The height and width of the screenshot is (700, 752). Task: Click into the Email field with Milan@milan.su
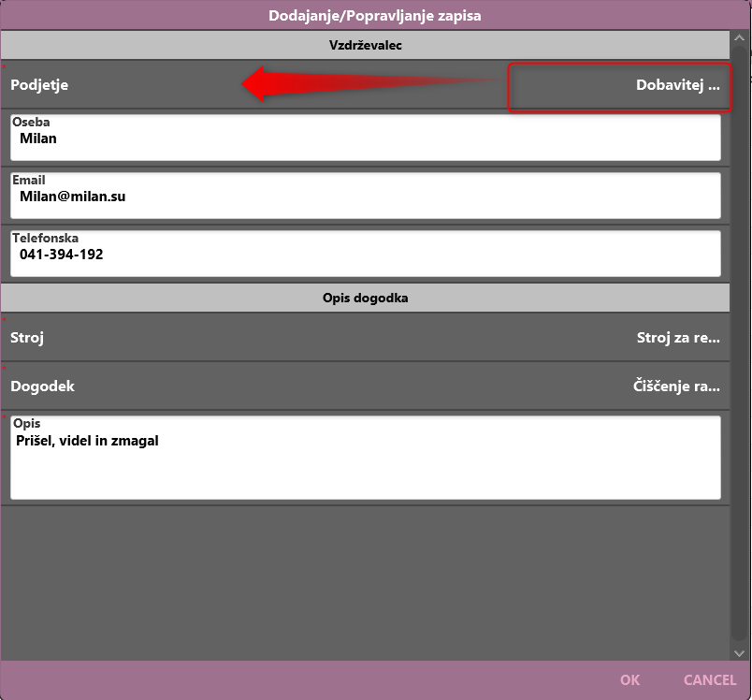pos(366,196)
